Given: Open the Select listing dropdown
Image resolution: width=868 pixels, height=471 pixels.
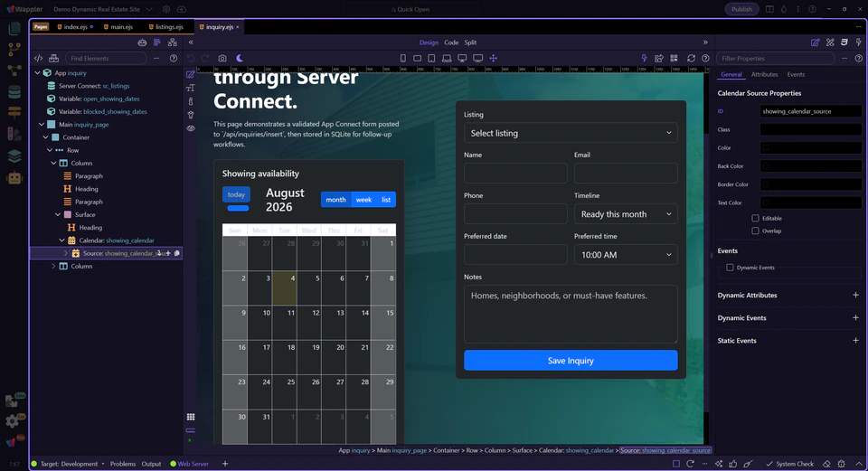Looking at the screenshot, I should 571,133.
